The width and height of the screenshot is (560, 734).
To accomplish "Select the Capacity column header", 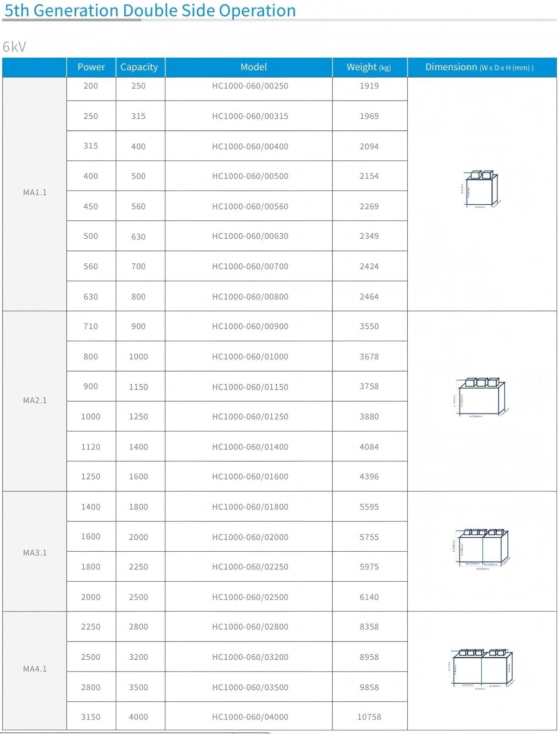I will pyautogui.click(x=139, y=67).
